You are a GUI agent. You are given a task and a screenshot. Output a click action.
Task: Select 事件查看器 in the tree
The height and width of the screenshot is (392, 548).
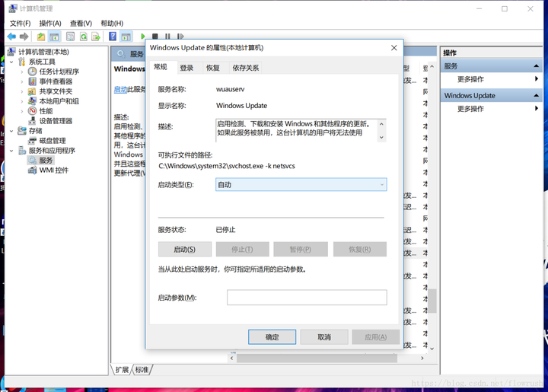point(56,81)
